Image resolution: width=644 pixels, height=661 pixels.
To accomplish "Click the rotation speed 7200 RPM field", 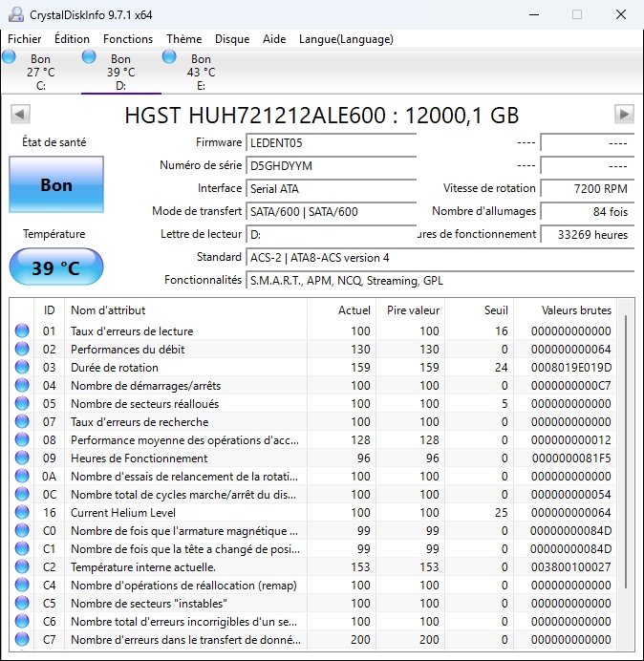I will [x=587, y=189].
